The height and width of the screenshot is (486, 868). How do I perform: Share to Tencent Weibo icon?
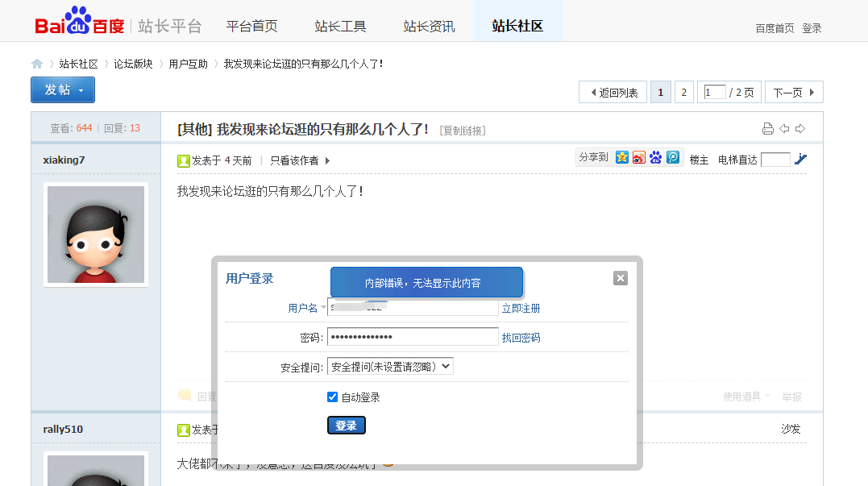coord(673,158)
